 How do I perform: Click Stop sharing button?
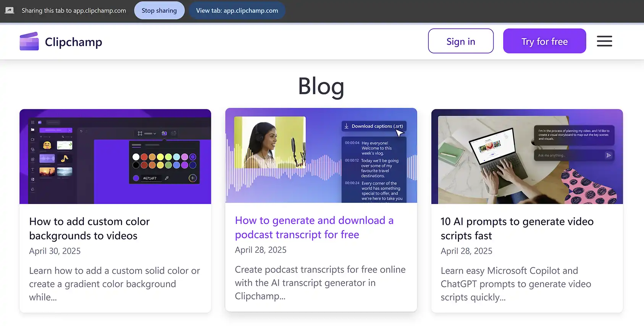(x=159, y=10)
